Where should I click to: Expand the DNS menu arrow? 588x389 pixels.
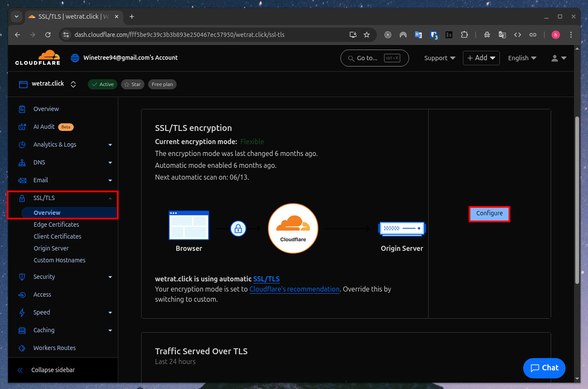click(x=110, y=163)
